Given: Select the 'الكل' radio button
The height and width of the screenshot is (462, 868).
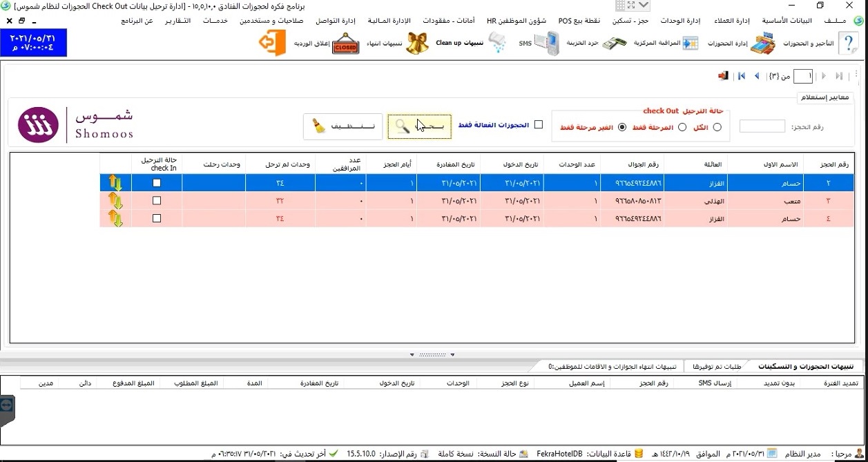Looking at the screenshot, I should [x=717, y=127].
